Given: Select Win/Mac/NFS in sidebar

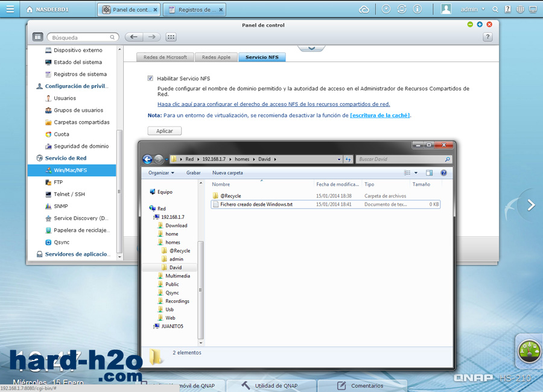Looking at the screenshot, I should [72, 170].
